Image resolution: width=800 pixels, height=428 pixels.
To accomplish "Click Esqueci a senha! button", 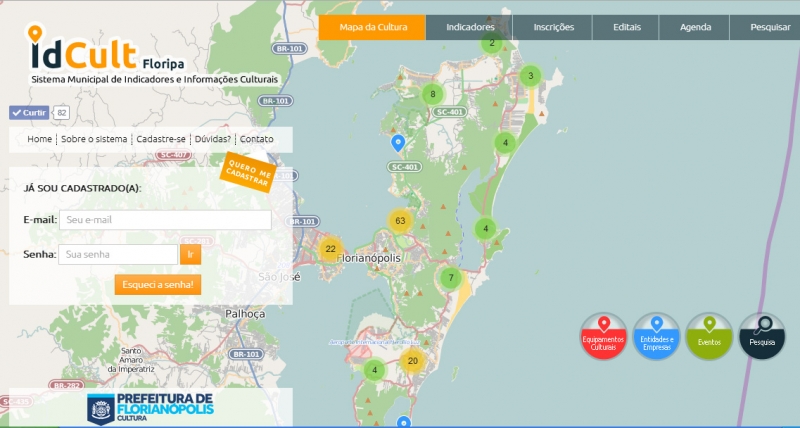I will (158, 285).
